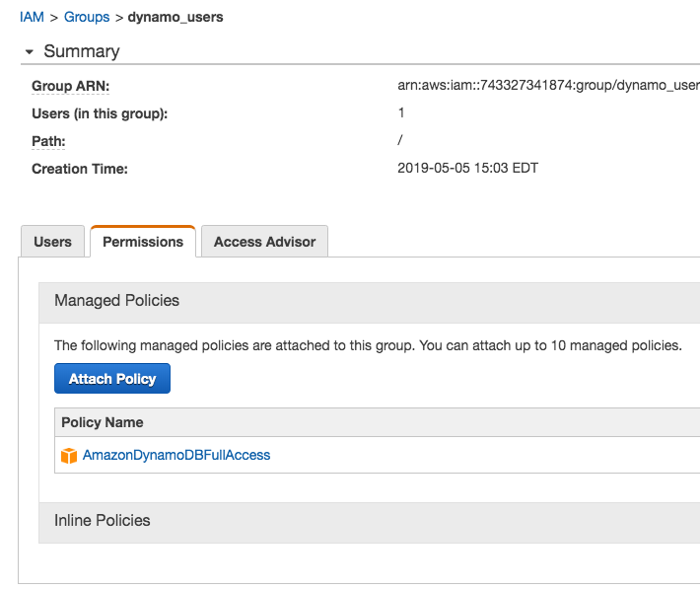This screenshot has width=700, height=589.
Task: Open the Groups breadcrumb link
Action: pyautogui.click(x=87, y=17)
